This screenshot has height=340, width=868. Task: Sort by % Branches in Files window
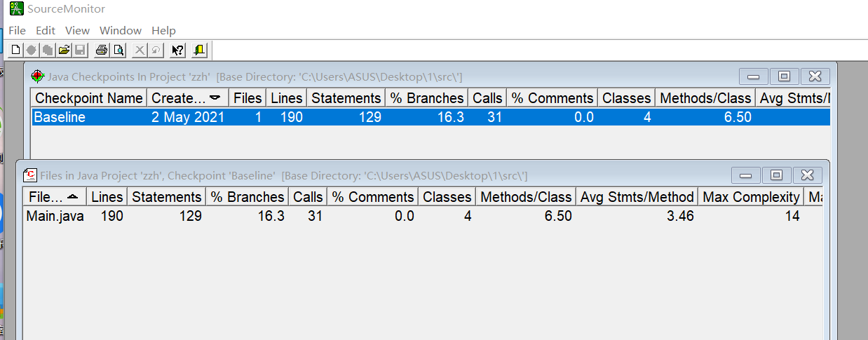coord(247,197)
